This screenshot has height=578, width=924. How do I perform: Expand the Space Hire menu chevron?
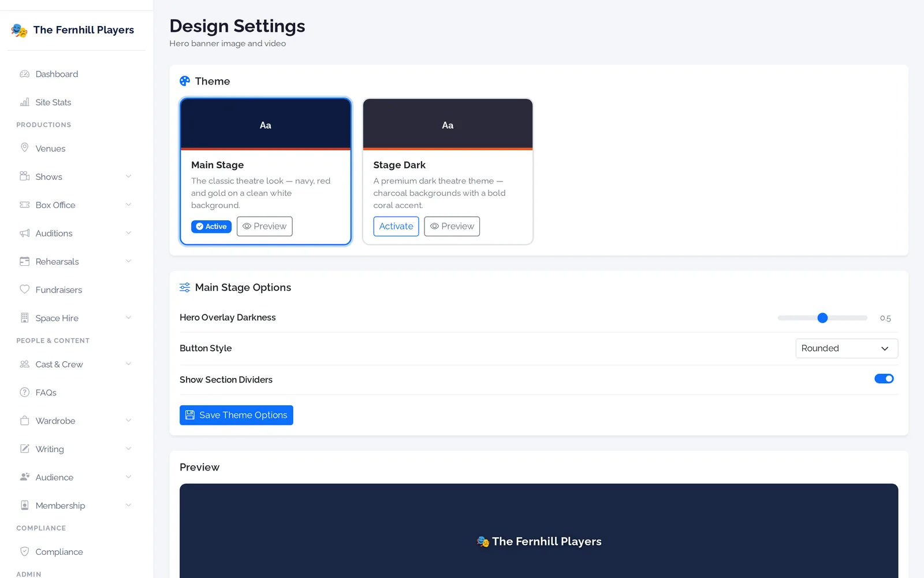129,318
